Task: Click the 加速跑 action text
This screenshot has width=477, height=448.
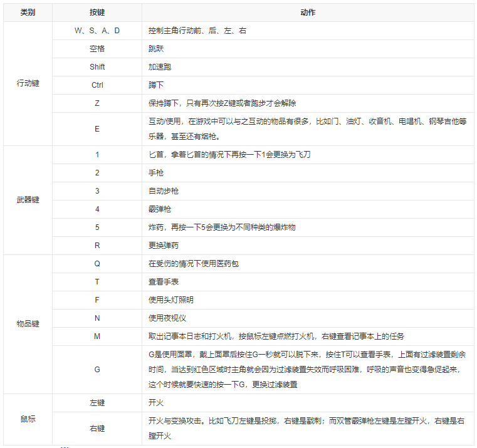Action: coord(160,67)
